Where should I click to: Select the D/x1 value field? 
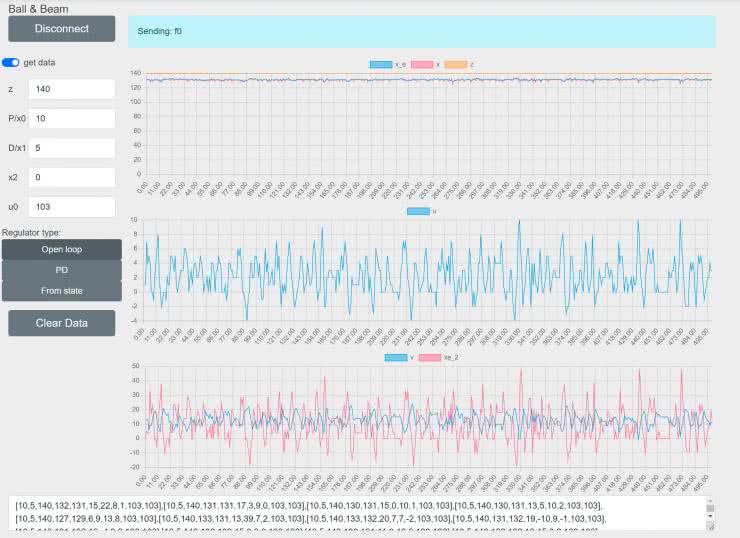tap(72, 147)
